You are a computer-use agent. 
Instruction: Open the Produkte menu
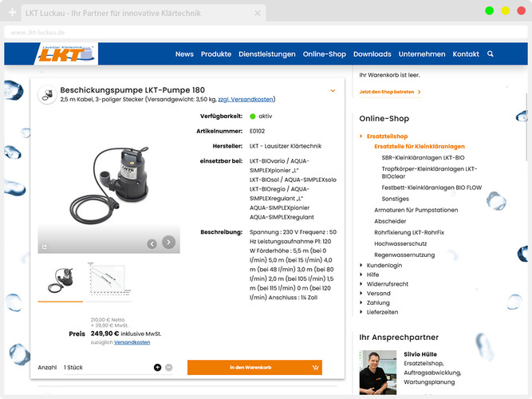pos(216,54)
